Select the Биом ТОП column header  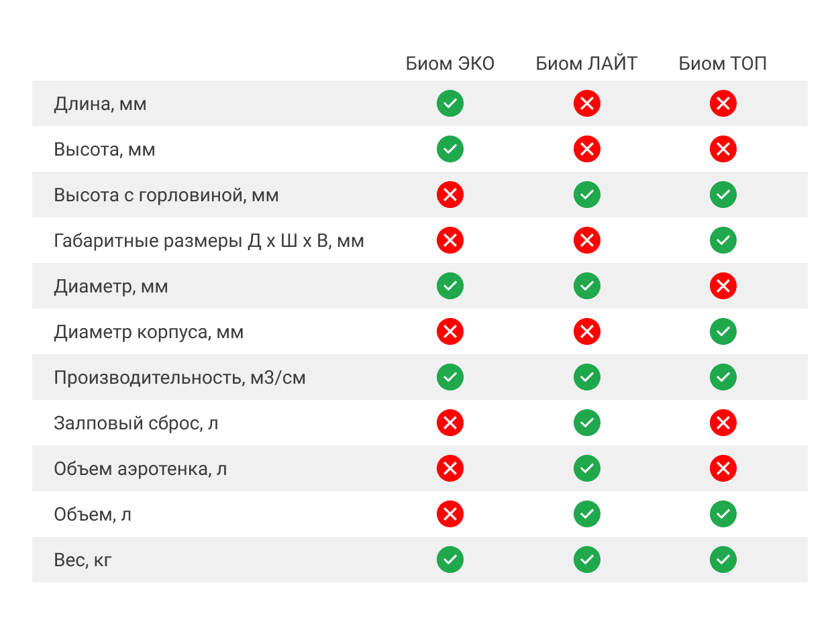coord(723,64)
